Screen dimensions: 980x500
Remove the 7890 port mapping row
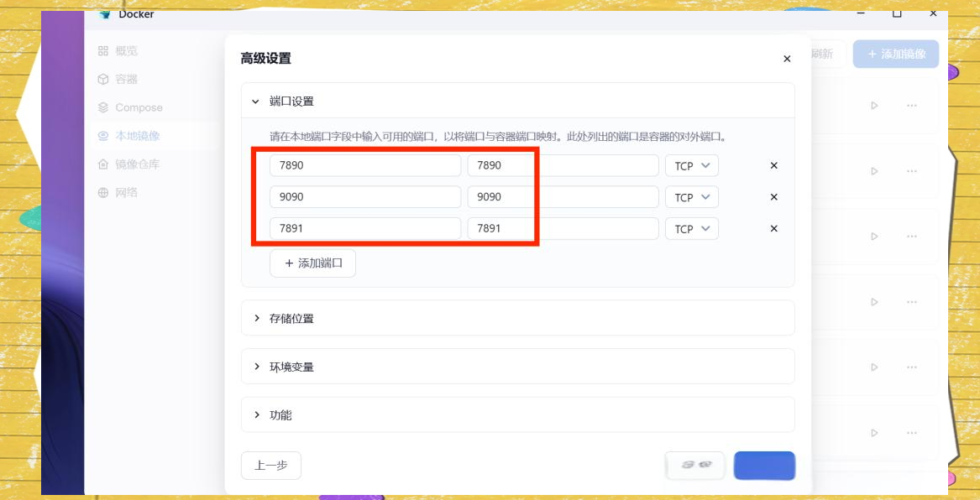(774, 166)
